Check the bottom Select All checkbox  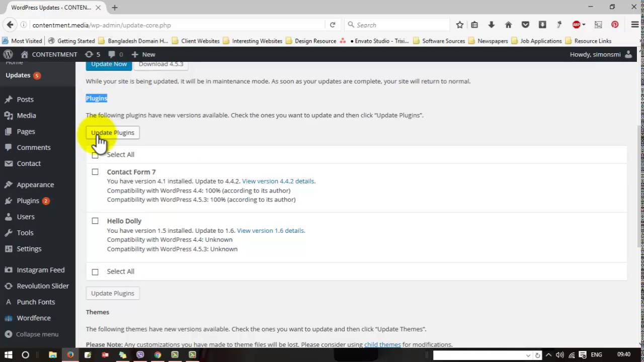point(95,271)
